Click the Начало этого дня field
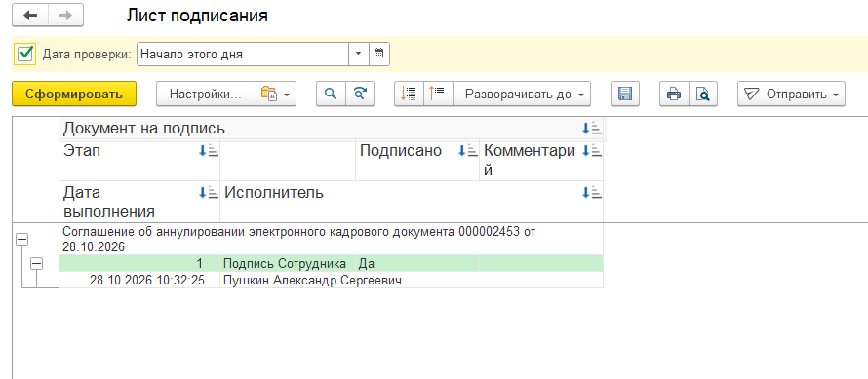Screen dimensions: 868x379 point(243,55)
